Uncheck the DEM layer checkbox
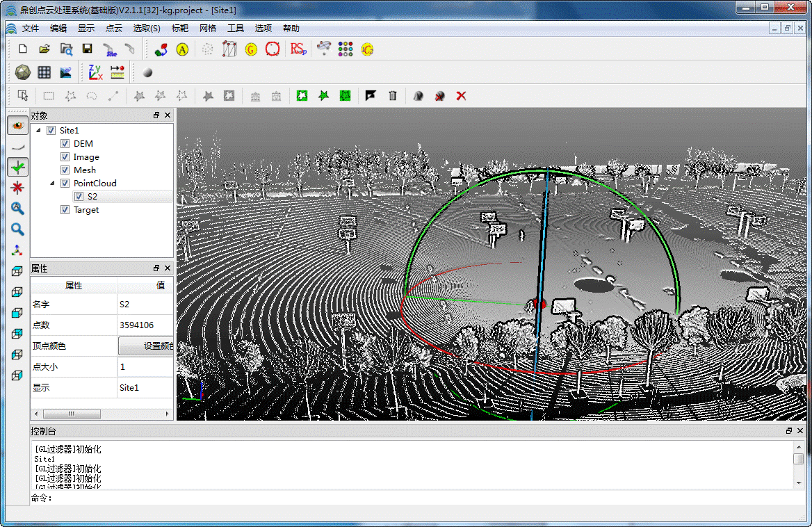Image resolution: width=812 pixels, height=527 pixels. point(65,144)
